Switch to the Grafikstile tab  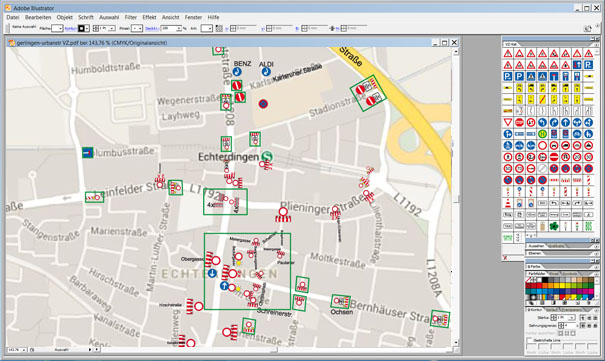point(556,246)
